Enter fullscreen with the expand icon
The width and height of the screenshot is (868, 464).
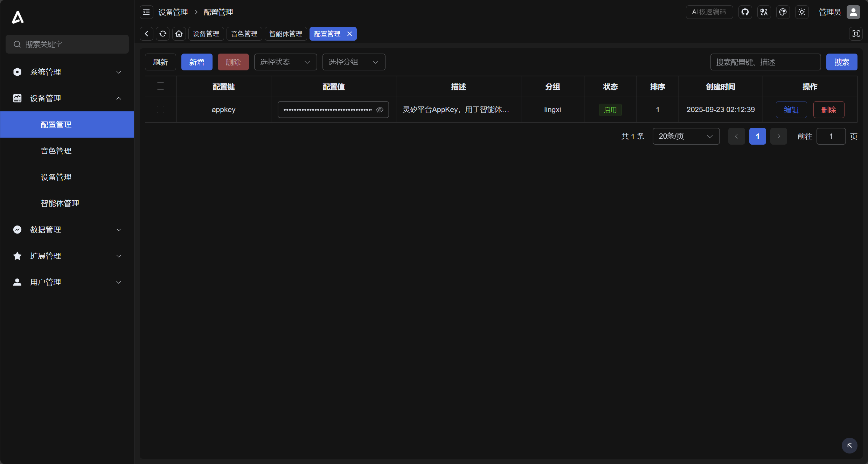coord(856,34)
